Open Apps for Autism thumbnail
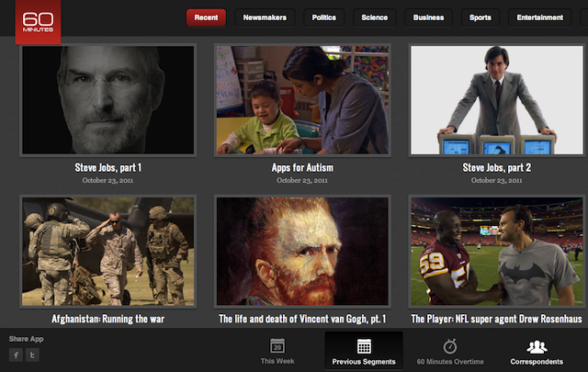This screenshot has height=372, width=588. (302, 100)
